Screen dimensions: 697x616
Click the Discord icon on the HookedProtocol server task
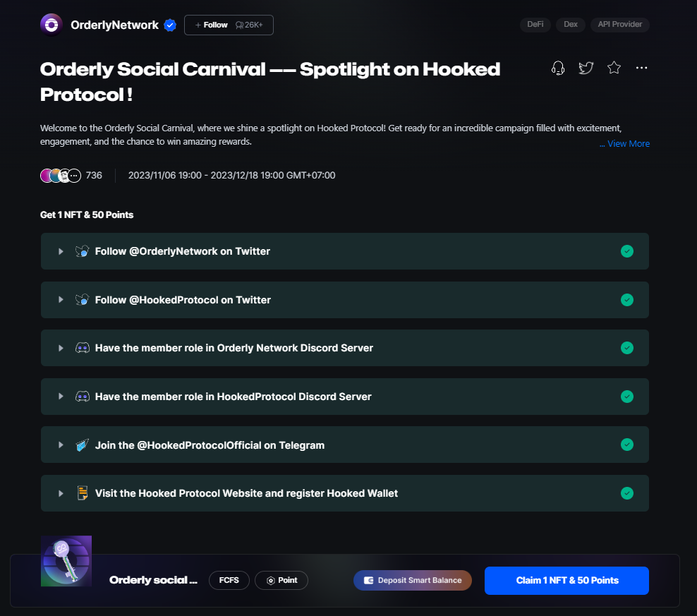(83, 396)
